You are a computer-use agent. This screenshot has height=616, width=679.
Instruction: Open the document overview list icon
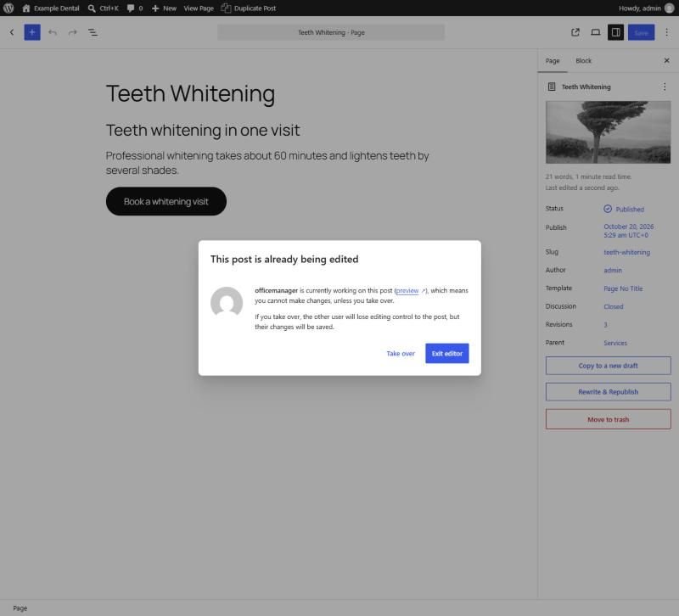click(x=93, y=32)
